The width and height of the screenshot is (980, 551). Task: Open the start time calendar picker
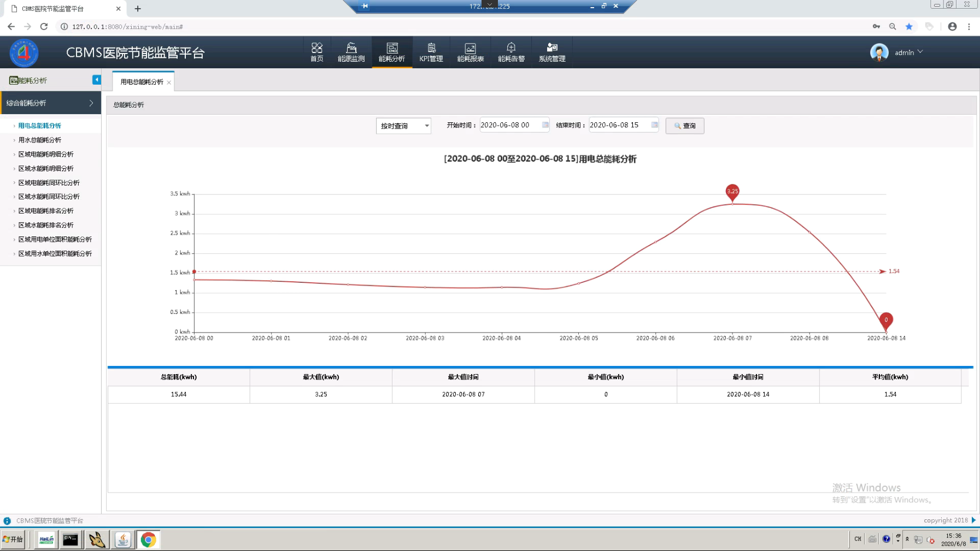[x=545, y=125]
